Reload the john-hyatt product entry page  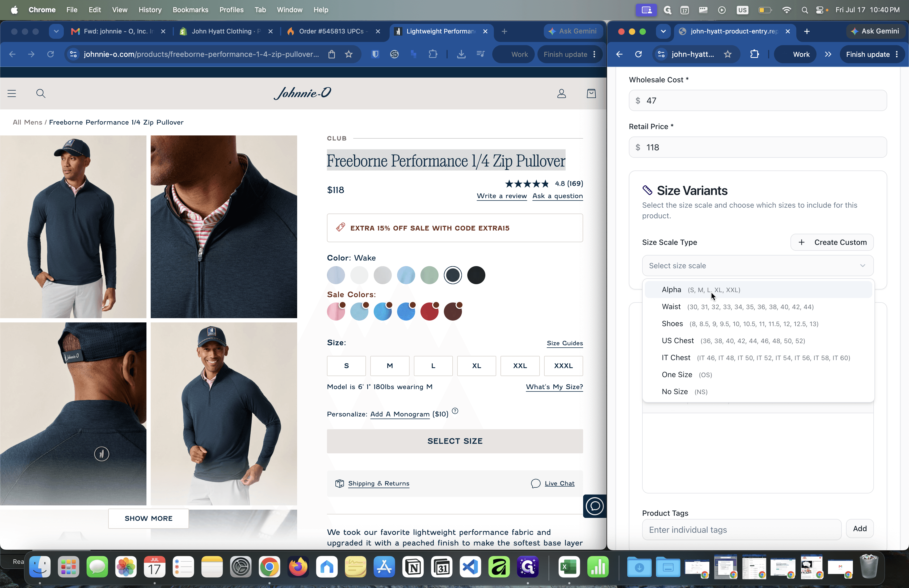638,54
